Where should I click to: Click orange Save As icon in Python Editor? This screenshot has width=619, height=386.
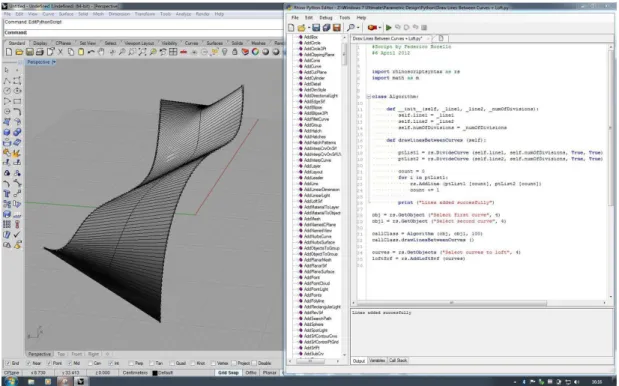(x=336, y=28)
